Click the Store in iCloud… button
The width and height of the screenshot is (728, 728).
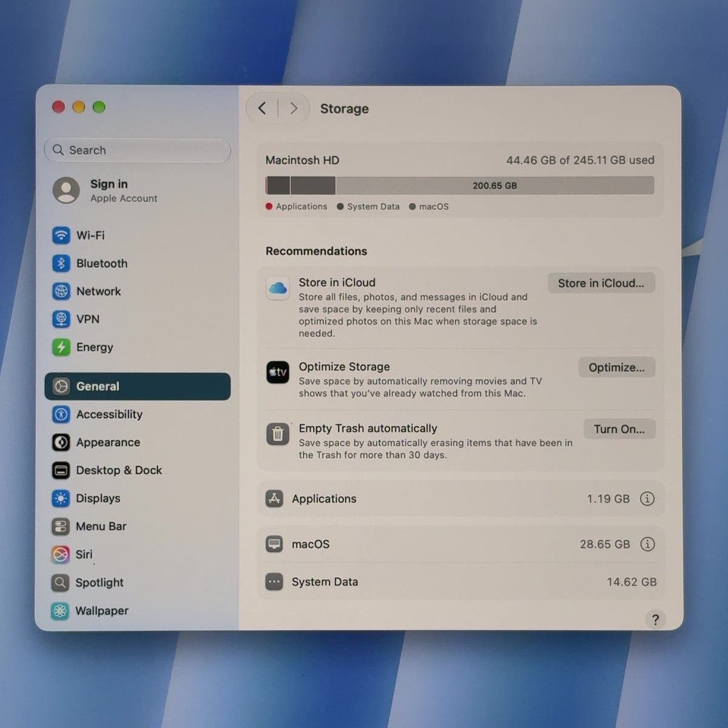[x=601, y=283]
